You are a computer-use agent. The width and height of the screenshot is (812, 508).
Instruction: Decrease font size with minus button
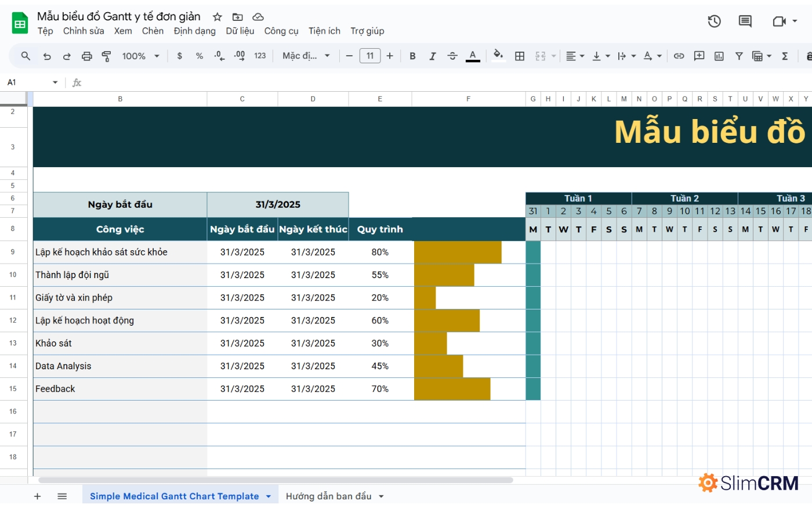click(x=349, y=56)
